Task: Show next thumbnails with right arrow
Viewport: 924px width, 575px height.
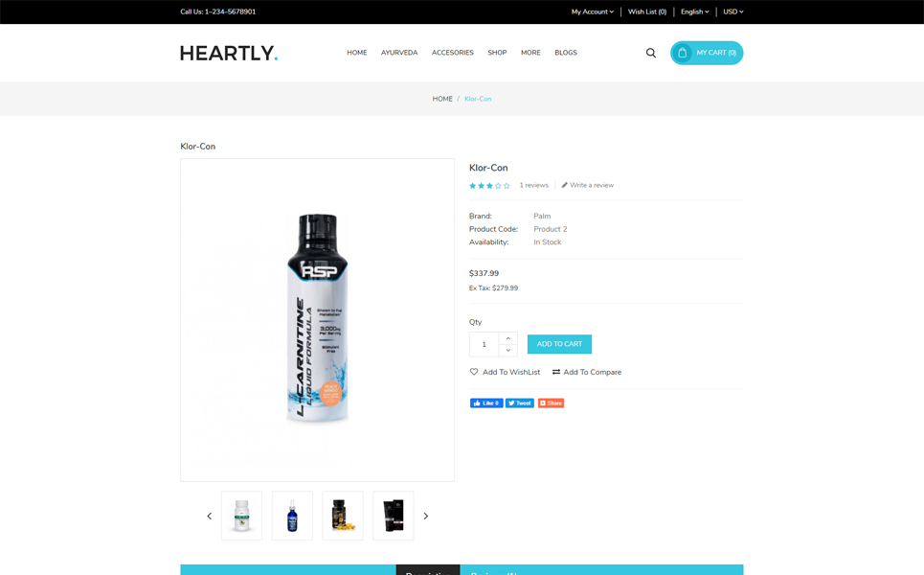Action: tap(426, 516)
